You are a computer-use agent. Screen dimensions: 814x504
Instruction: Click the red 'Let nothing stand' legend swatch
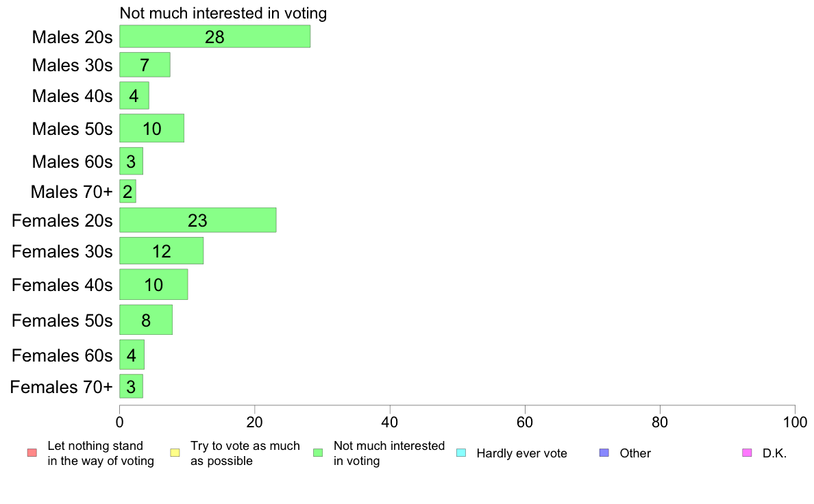click(x=32, y=453)
